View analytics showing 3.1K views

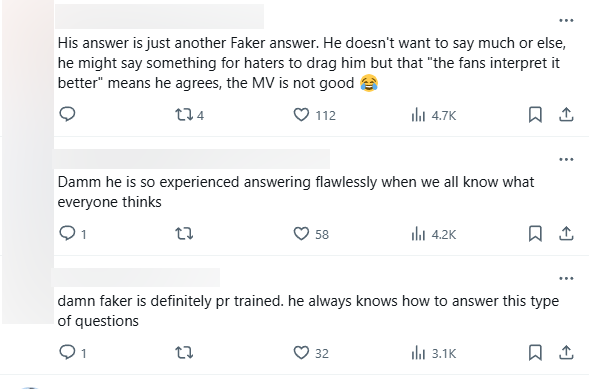tap(434, 353)
